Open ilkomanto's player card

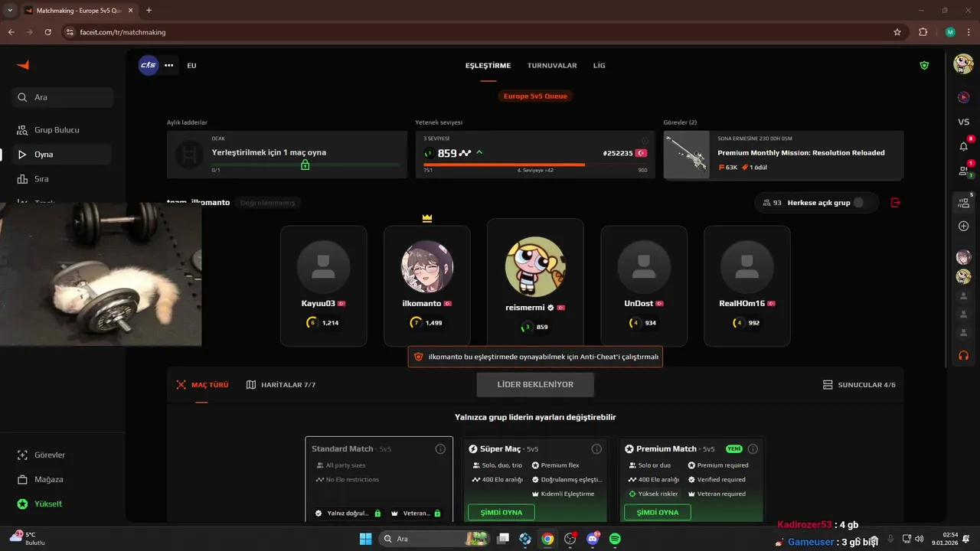tap(427, 285)
